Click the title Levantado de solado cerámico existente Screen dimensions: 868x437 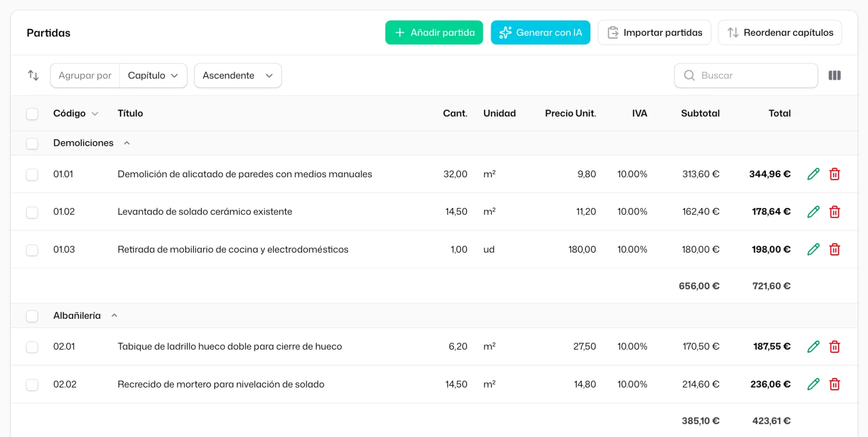205,211
